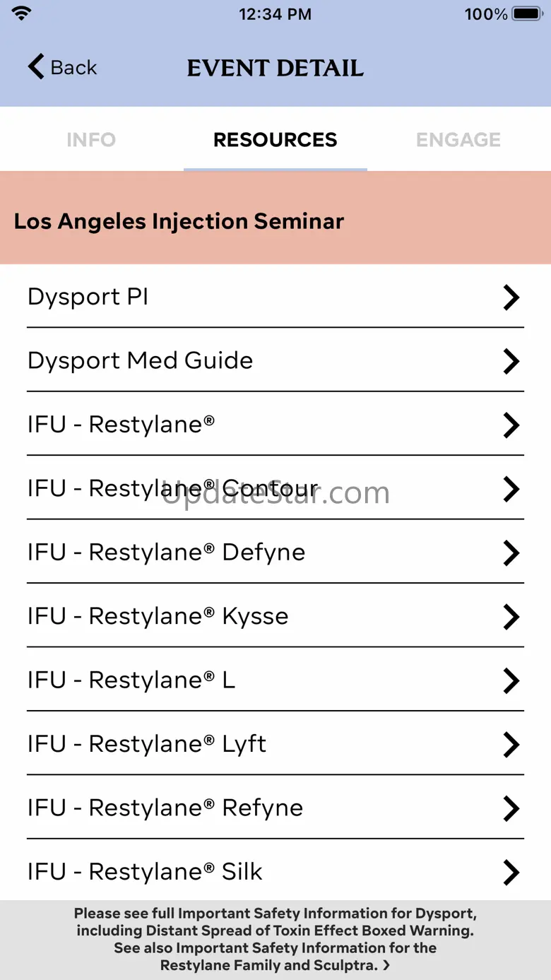Expand IFU - Restylane® L arrow
Image resolution: width=551 pixels, height=980 pixels.
(511, 680)
